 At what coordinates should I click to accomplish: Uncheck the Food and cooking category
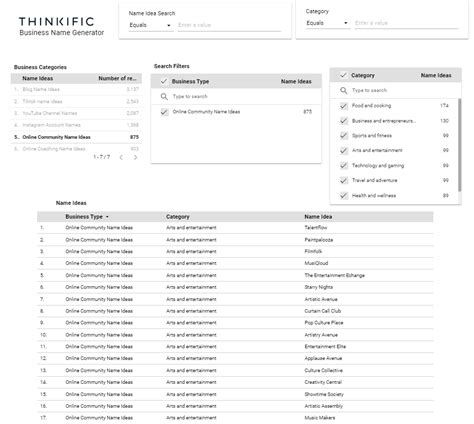344,106
